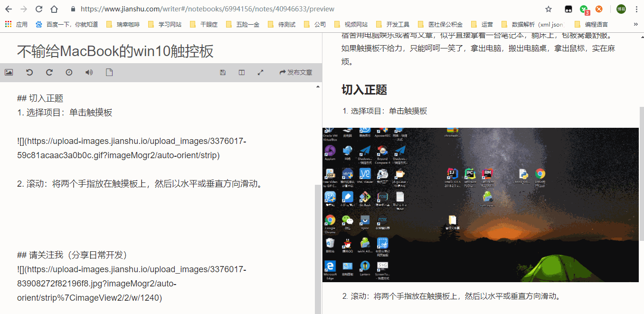Open the green extension with badge 3
The image size is (644, 314).
584,10
